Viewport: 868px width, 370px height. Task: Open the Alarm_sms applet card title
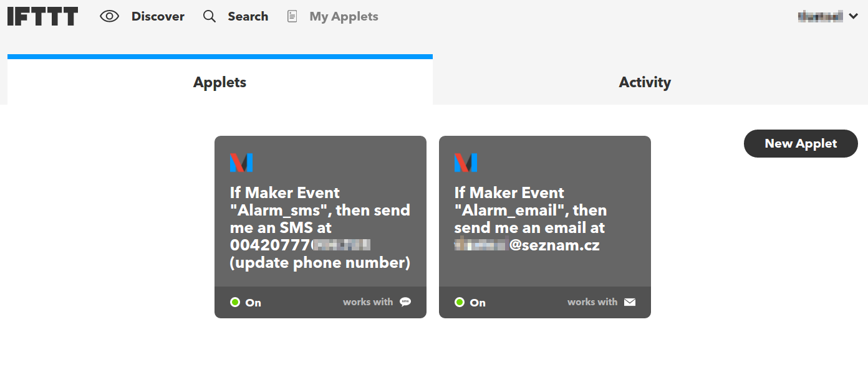tap(320, 227)
